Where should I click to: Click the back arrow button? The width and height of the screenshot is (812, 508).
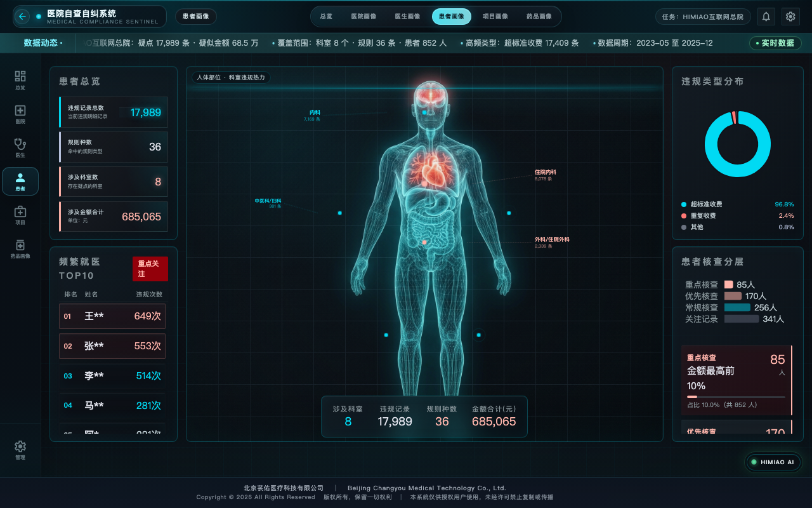(23, 17)
